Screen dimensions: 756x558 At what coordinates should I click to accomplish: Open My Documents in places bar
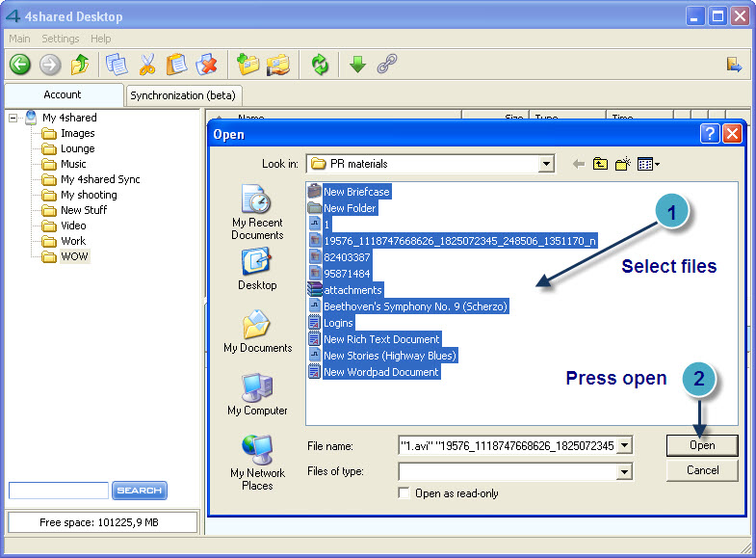[257, 331]
